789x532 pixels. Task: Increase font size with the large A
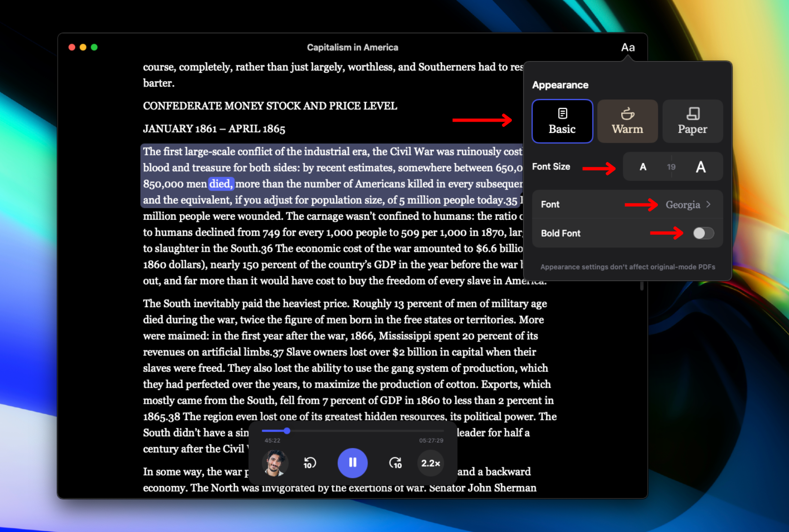click(x=701, y=167)
